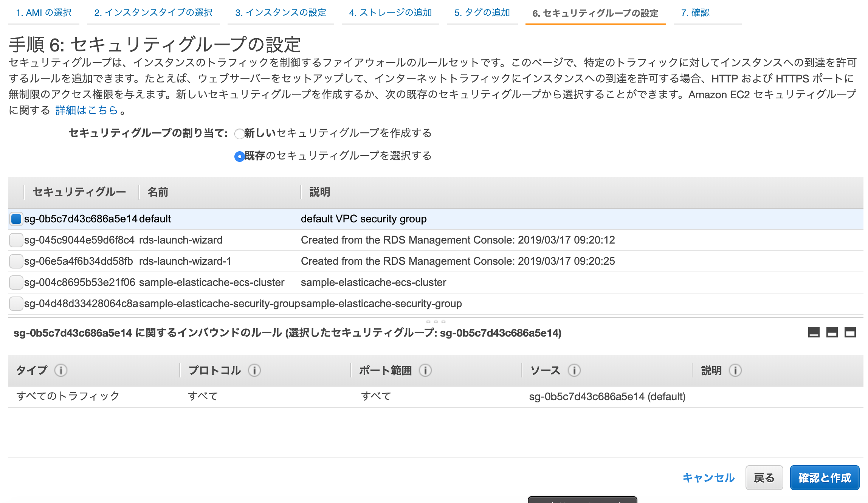Open info icon beside ソース column
Viewport: 868px width, 503px height.
click(x=574, y=370)
